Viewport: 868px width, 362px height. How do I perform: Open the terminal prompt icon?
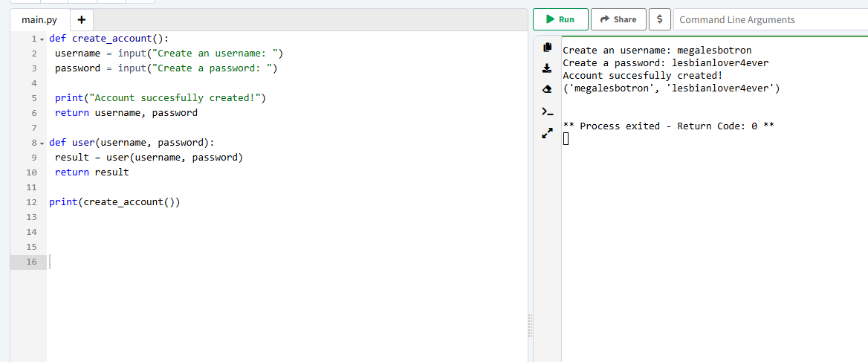point(548,111)
